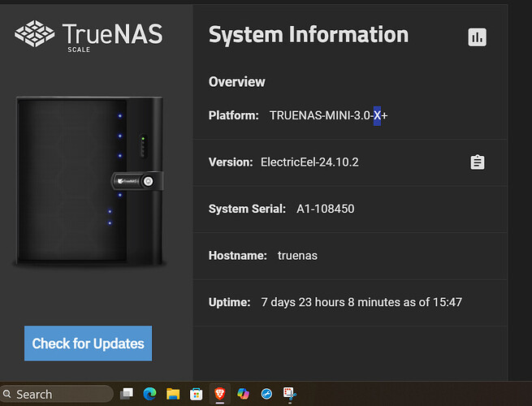Click Platform value TRUENAS-MINI-3.0-X+

(x=328, y=115)
